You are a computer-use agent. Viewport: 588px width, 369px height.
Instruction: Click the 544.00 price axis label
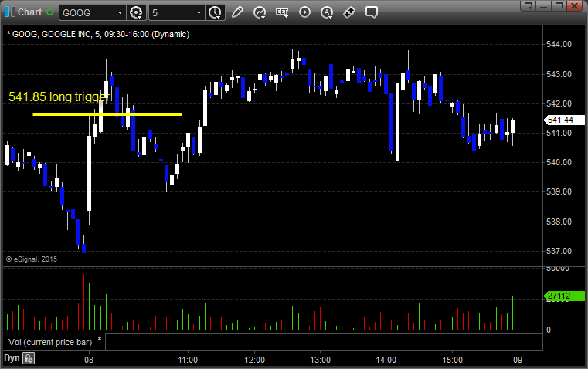[559, 44]
